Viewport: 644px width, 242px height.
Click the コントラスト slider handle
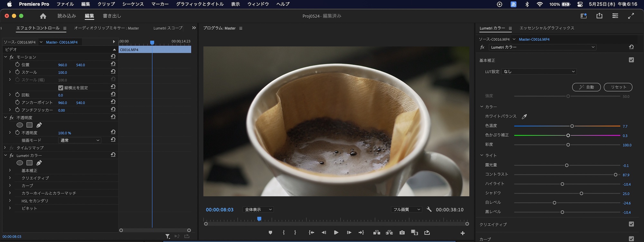click(615, 175)
